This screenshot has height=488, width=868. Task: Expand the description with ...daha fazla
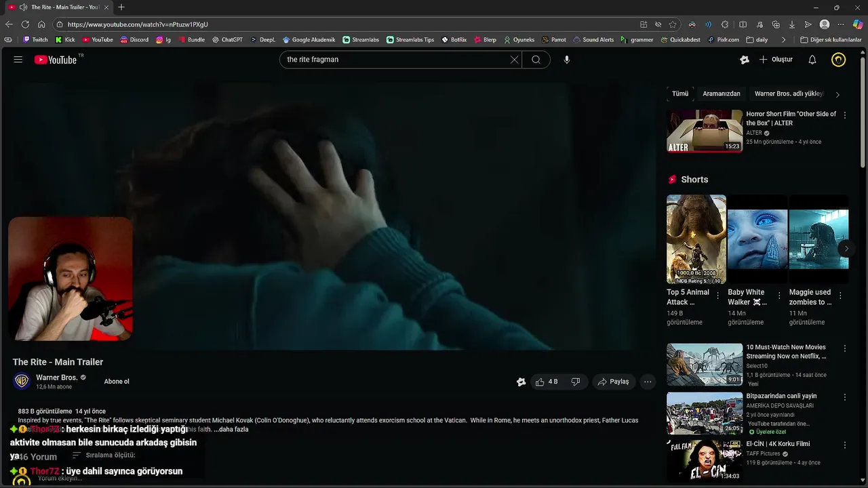coord(231,429)
